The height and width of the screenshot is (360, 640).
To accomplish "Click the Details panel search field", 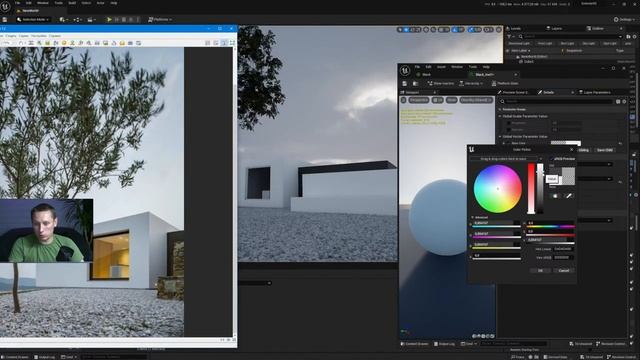I will coord(558,101).
